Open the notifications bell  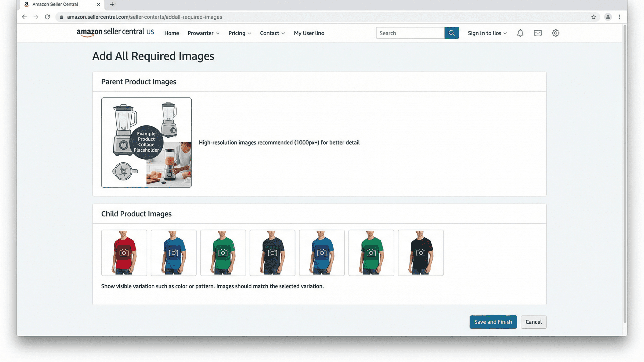(520, 33)
